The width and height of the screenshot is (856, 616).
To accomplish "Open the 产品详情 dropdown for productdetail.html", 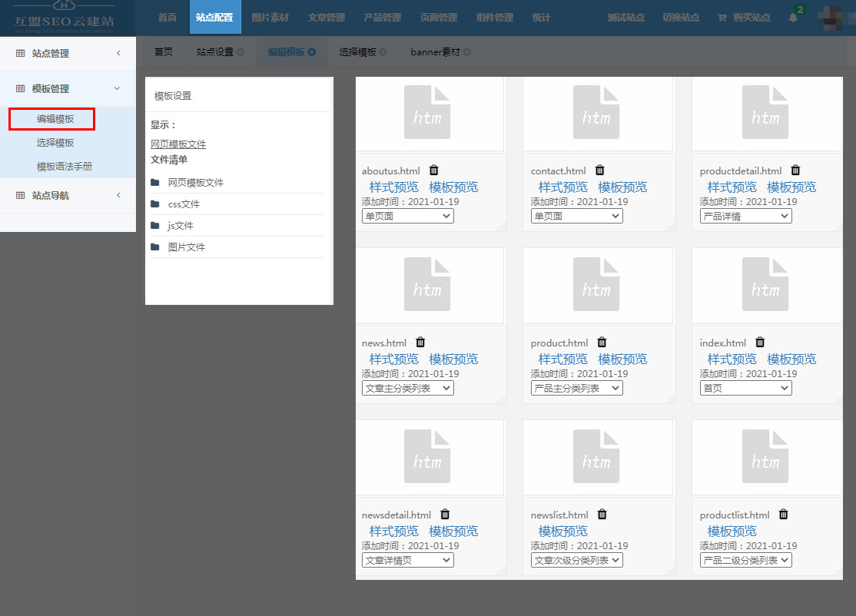I will tap(745, 217).
